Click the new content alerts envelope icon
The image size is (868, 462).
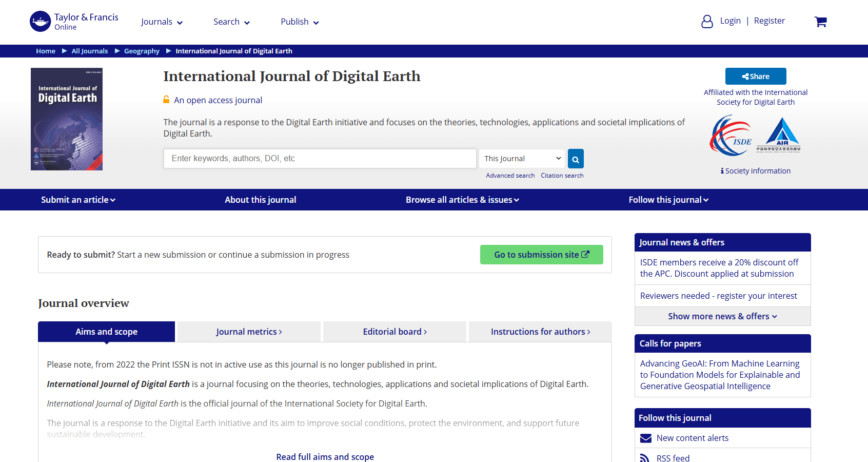(x=645, y=438)
